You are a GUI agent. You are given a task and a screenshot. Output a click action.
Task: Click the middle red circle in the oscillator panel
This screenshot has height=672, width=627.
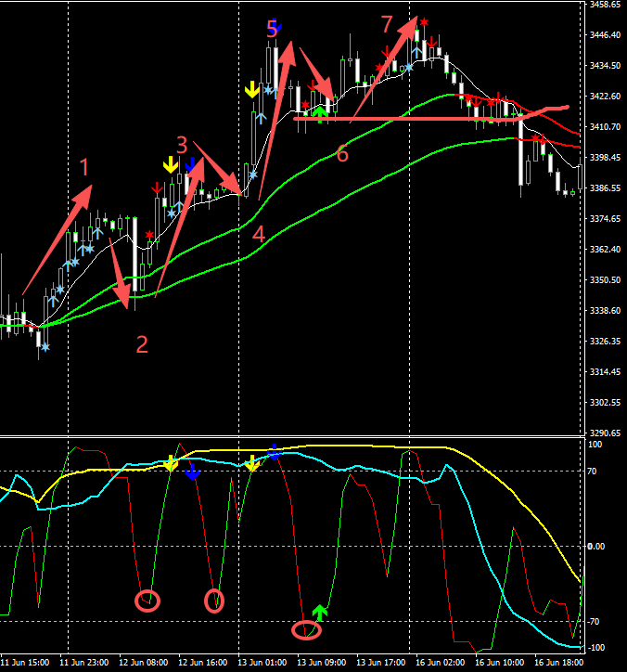click(x=214, y=601)
